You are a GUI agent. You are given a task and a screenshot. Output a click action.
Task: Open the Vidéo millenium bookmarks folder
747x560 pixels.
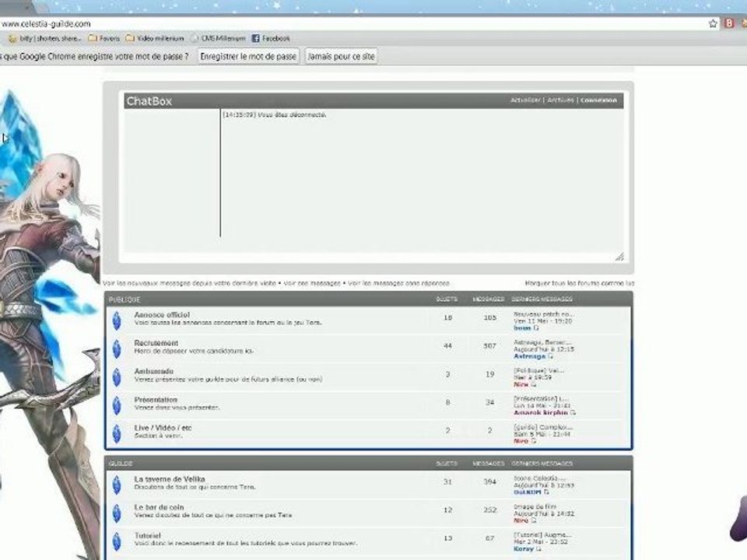pos(155,38)
